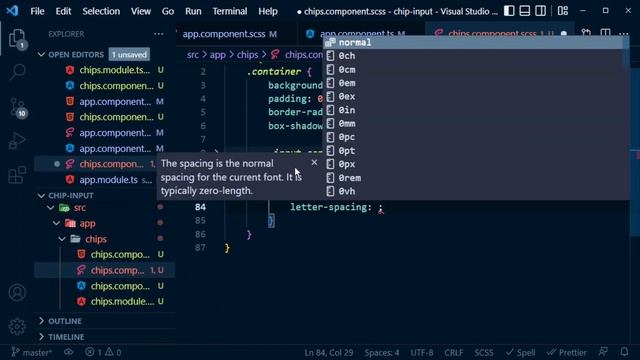
Task: Collapse the Open Editors section
Action: pos(41,54)
